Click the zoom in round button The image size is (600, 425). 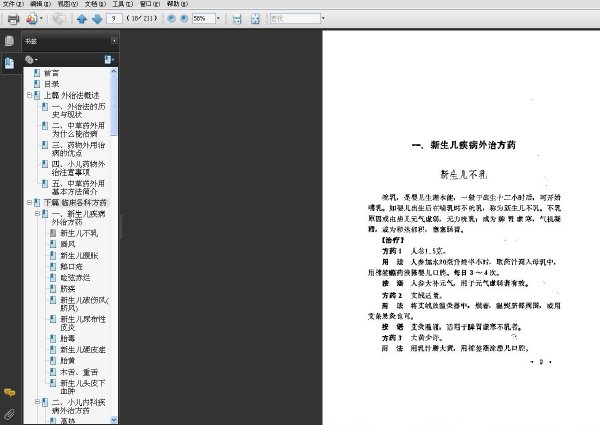(x=184, y=18)
